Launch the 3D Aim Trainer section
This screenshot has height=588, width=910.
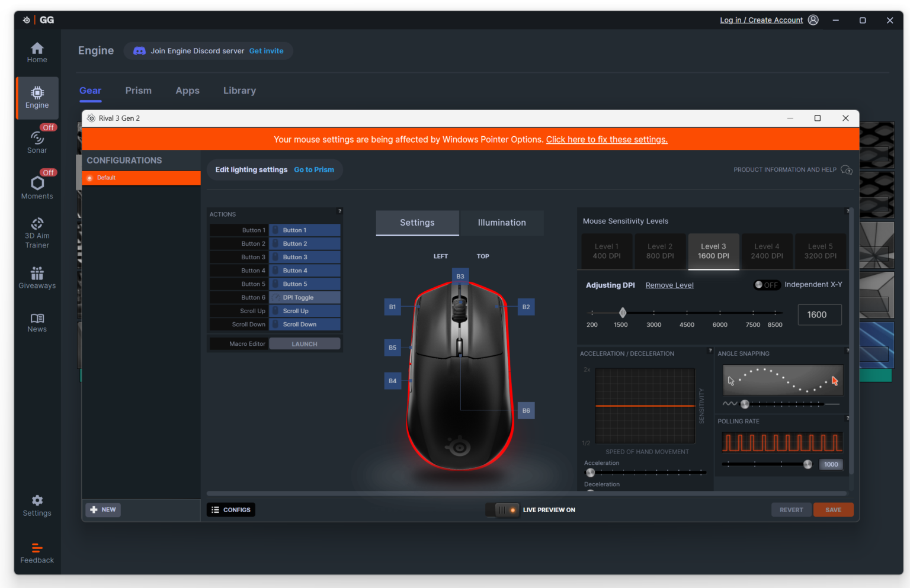click(x=37, y=233)
